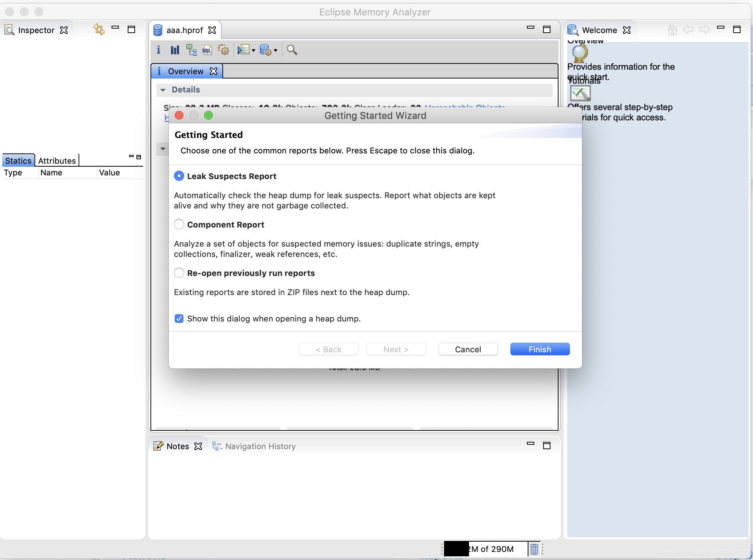Click the Cancel button
753x560 pixels.
(x=468, y=349)
